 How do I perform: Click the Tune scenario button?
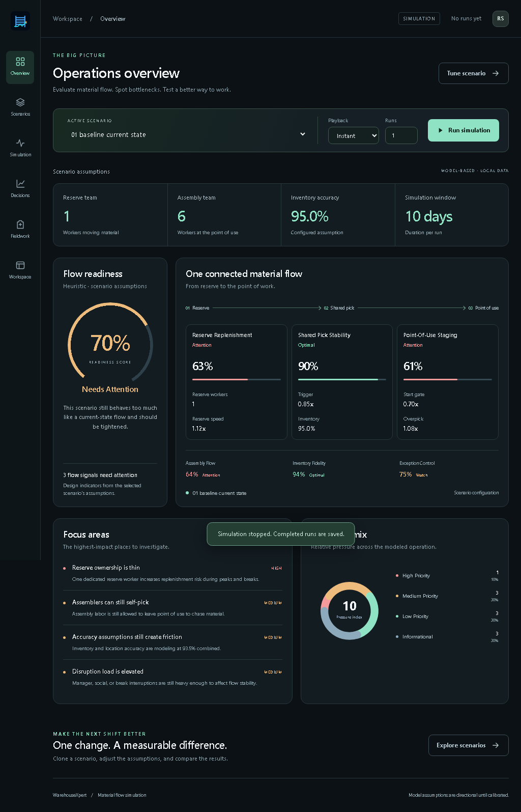[x=474, y=73]
